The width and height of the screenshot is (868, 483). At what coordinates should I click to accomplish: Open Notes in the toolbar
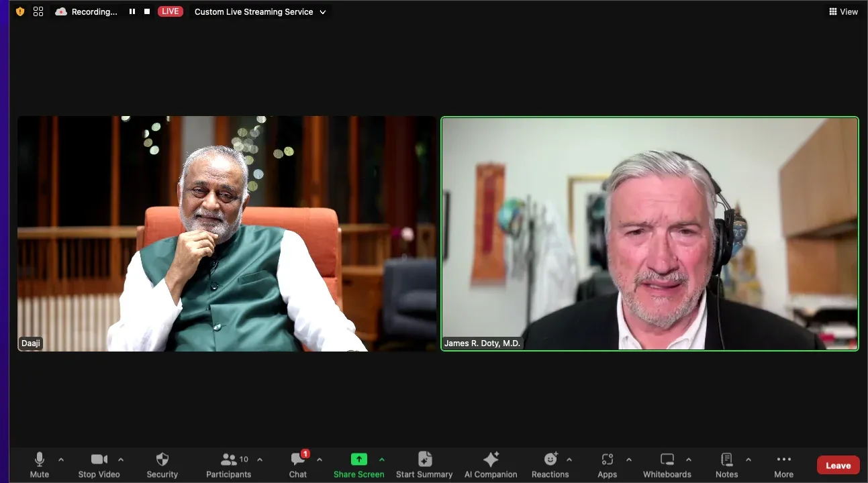(x=726, y=465)
